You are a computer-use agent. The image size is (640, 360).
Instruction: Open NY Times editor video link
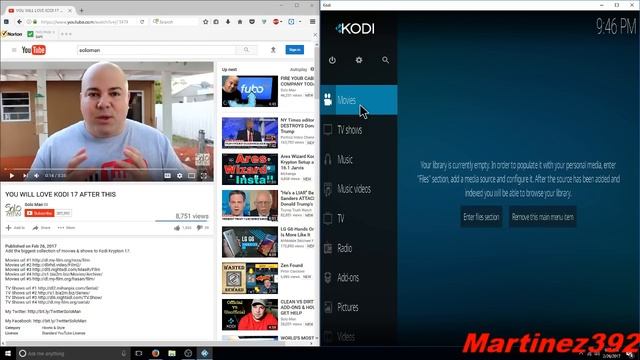tap(297, 126)
